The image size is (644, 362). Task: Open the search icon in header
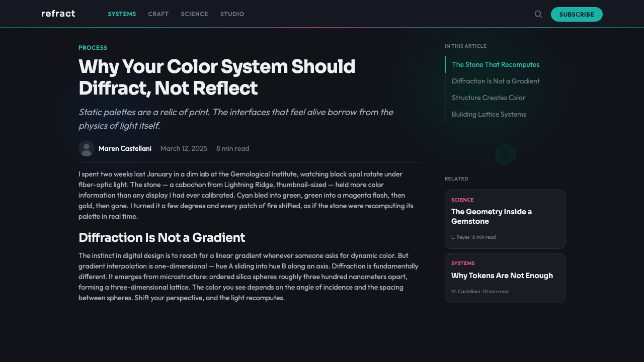538,14
